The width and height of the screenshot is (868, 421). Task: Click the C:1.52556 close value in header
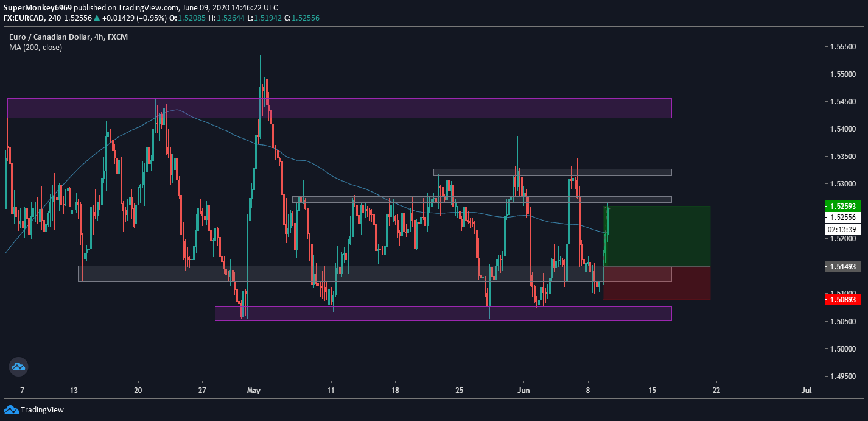(x=302, y=18)
